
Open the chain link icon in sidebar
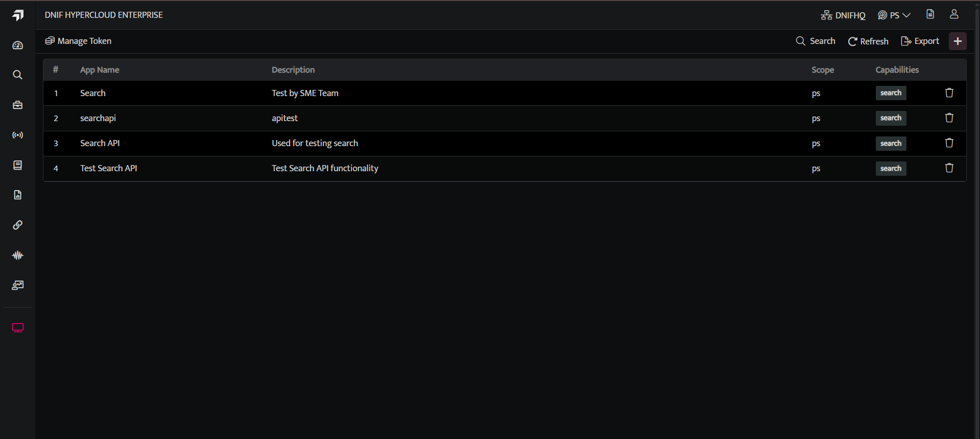[17, 225]
